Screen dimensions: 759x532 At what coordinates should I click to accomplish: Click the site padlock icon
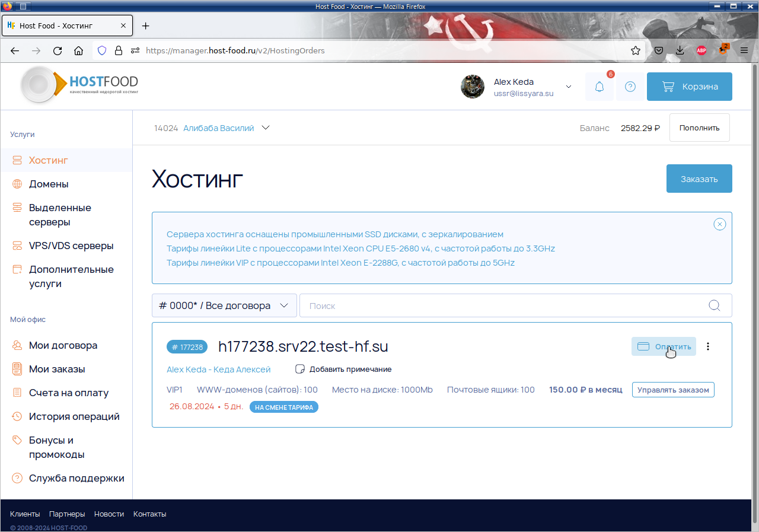point(119,51)
